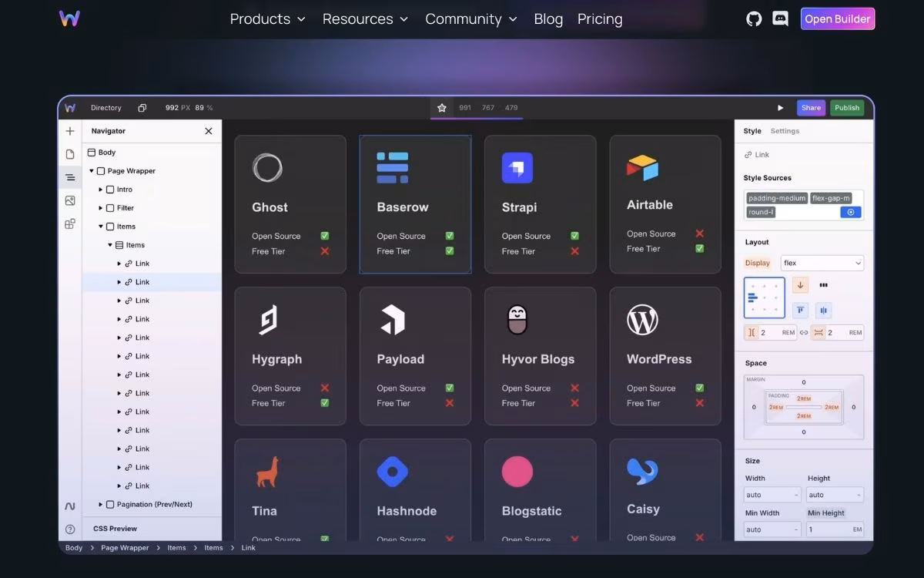Expand the Intro tree node

tap(101, 190)
